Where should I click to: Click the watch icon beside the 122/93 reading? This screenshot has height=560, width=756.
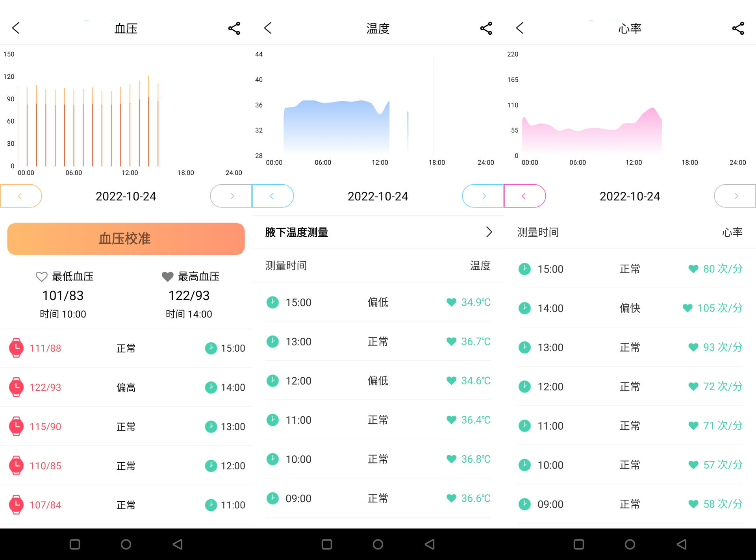click(x=16, y=387)
